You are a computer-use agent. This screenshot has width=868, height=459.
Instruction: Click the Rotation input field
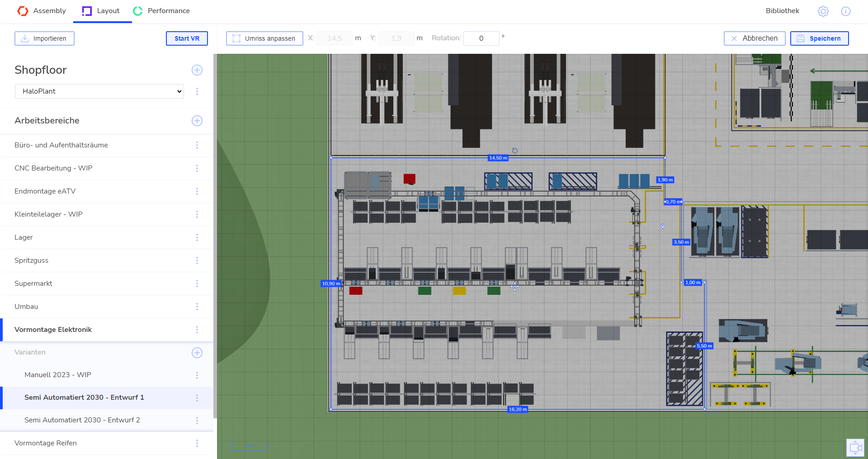tap(481, 38)
